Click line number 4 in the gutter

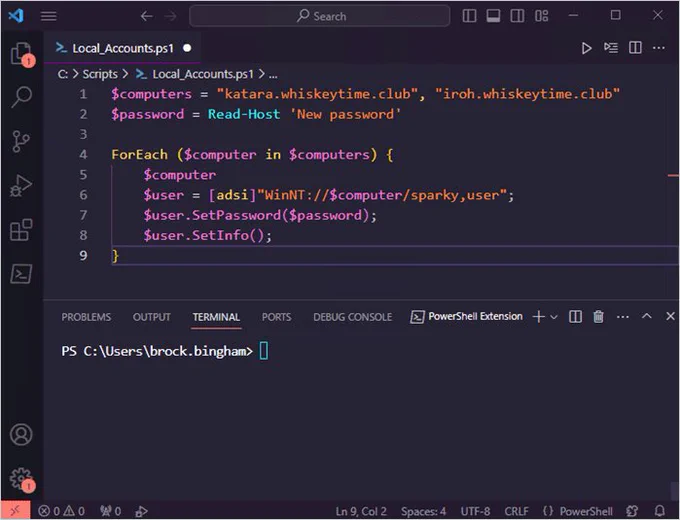83,154
